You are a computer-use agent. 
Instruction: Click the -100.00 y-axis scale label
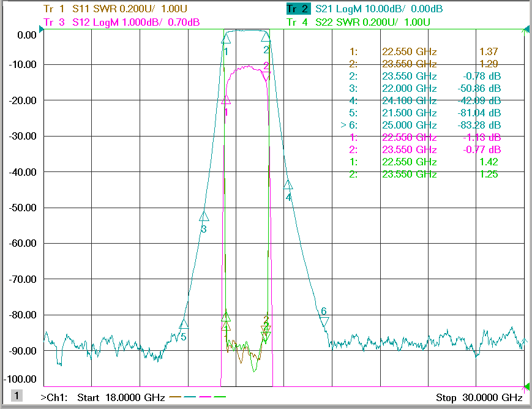coord(20,379)
